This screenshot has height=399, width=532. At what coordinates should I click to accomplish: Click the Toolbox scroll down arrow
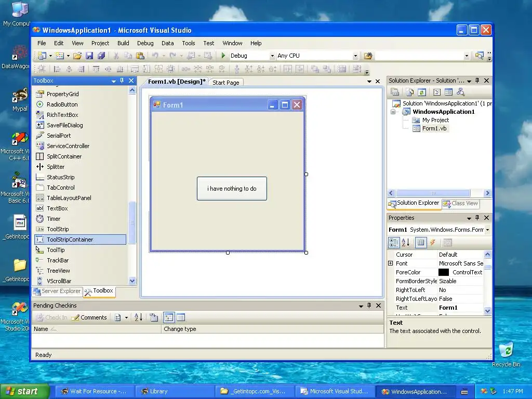[132, 281]
